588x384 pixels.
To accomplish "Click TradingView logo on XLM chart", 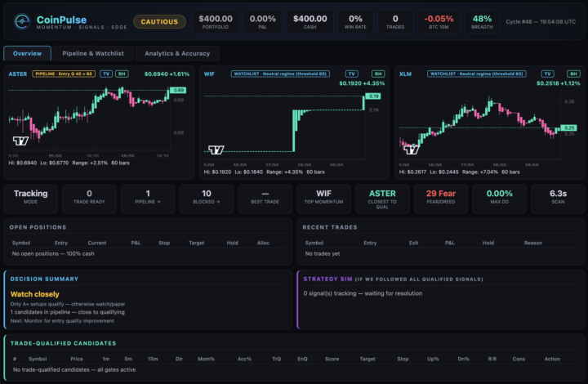I will pos(412,150).
